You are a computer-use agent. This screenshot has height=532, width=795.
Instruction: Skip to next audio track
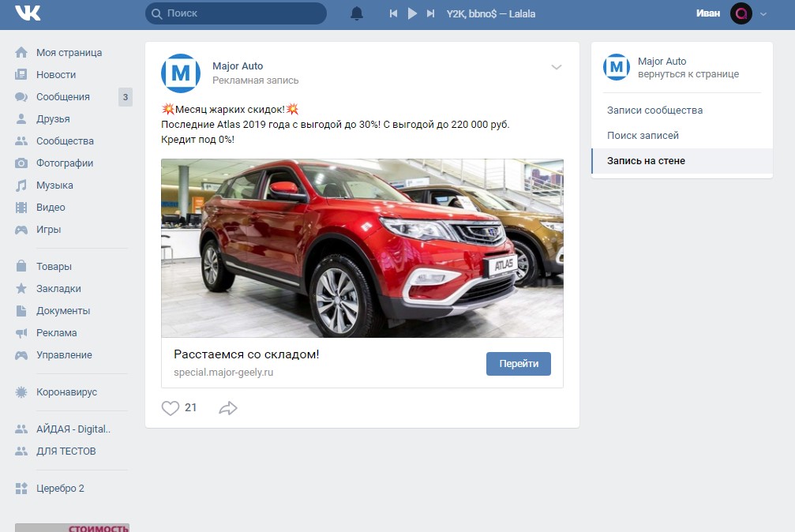pos(430,13)
